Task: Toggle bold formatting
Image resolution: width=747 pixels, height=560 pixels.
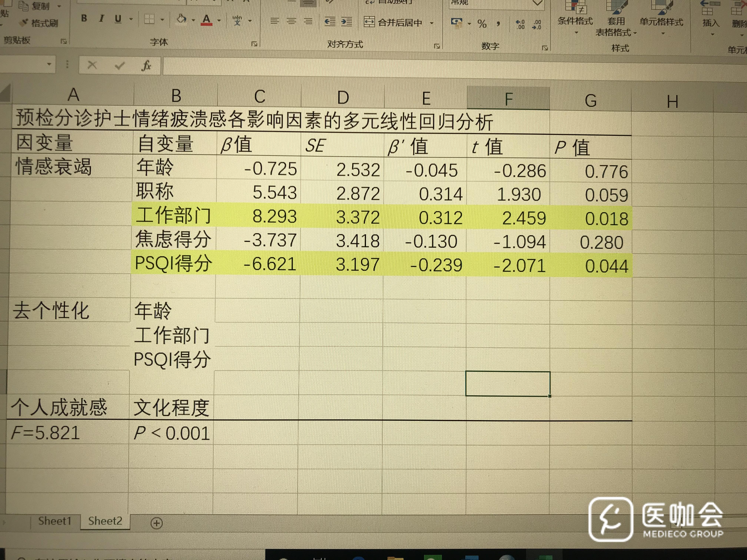Action: click(x=84, y=18)
